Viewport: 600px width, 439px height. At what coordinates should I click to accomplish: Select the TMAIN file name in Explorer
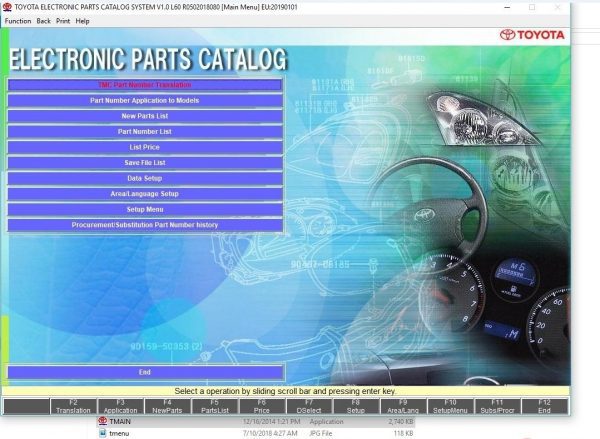click(x=120, y=421)
